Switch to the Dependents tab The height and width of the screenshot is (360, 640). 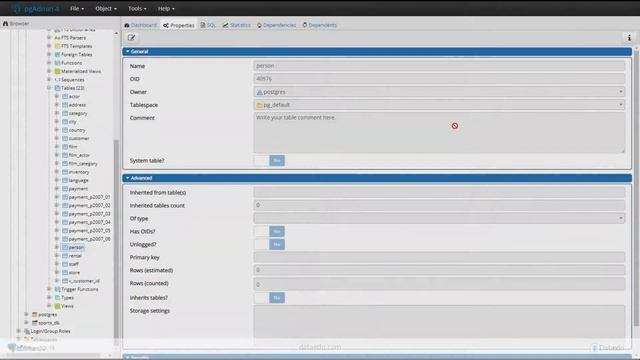point(320,25)
